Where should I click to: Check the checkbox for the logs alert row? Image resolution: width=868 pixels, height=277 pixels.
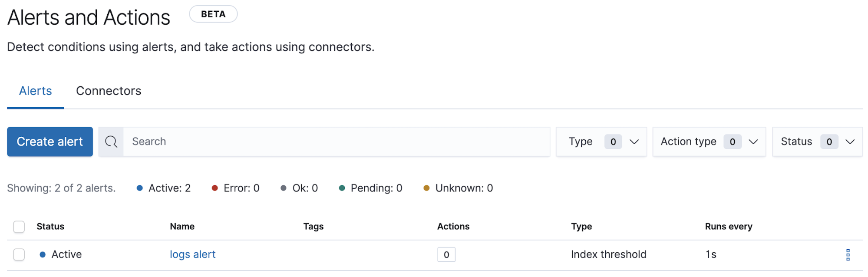point(19,254)
